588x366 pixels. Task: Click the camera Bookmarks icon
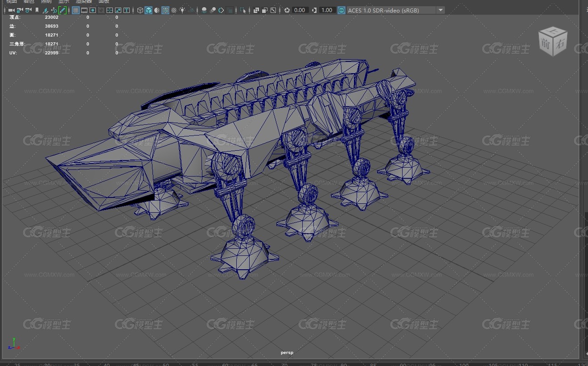[37, 10]
